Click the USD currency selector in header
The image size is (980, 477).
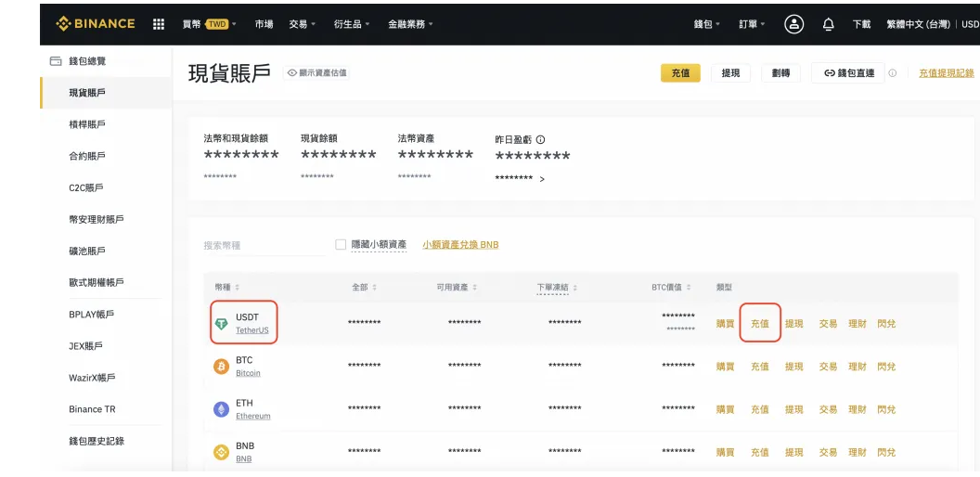click(x=970, y=24)
